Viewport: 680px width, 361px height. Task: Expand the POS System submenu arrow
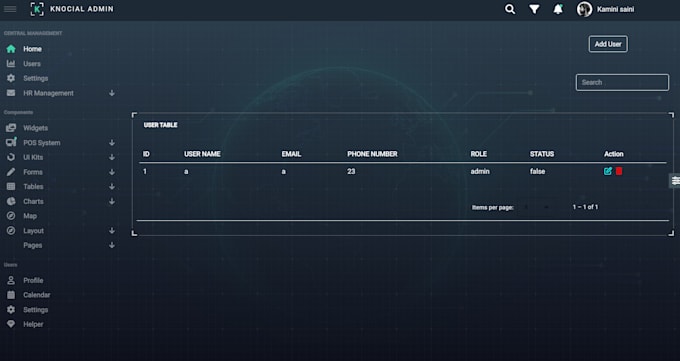coord(112,142)
